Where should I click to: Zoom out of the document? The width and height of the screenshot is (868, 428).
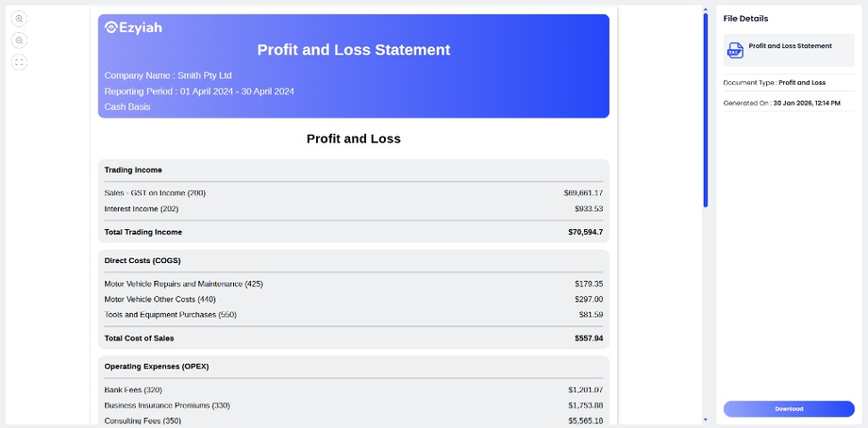tap(20, 41)
